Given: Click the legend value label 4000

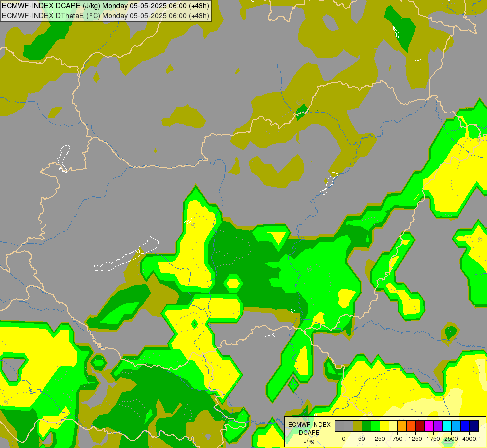Looking at the screenshot, I should coord(469,439).
